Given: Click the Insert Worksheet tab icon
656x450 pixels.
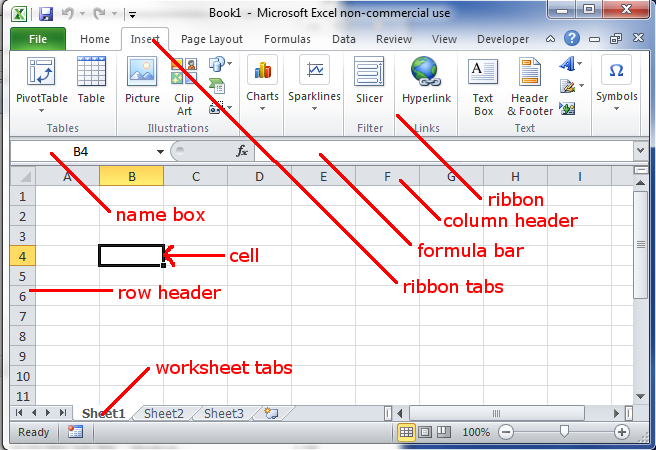Looking at the screenshot, I should coord(271,414).
